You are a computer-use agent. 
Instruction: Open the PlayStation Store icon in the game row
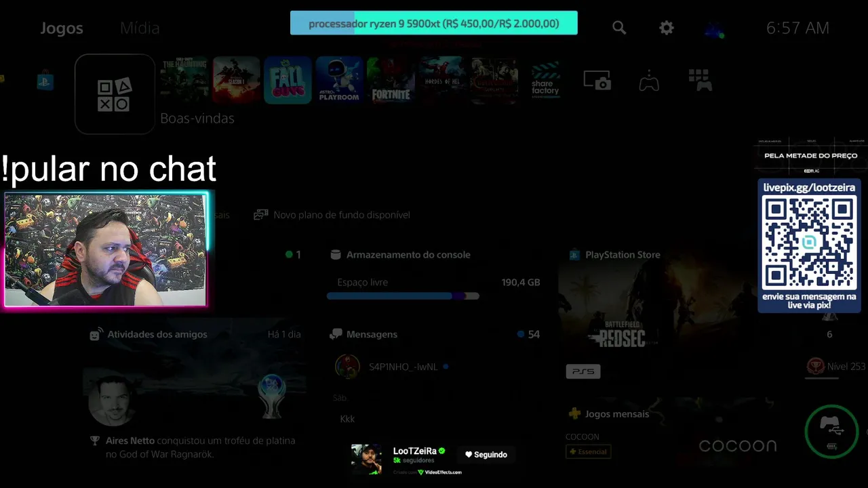[45, 82]
